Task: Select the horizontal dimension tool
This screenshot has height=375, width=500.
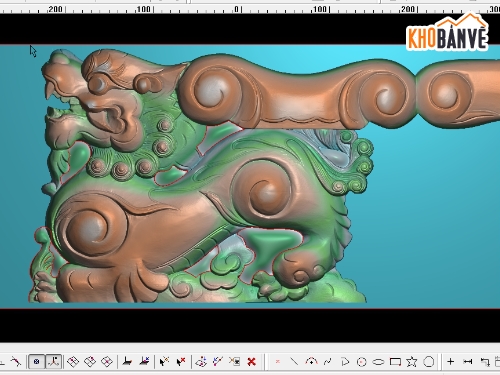Action: pyautogui.click(x=468, y=361)
